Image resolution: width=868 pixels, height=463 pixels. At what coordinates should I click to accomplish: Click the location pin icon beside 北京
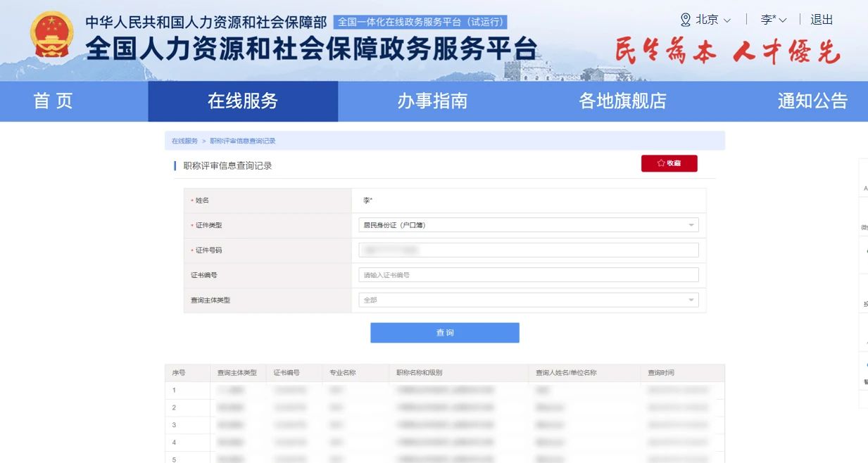tap(685, 20)
